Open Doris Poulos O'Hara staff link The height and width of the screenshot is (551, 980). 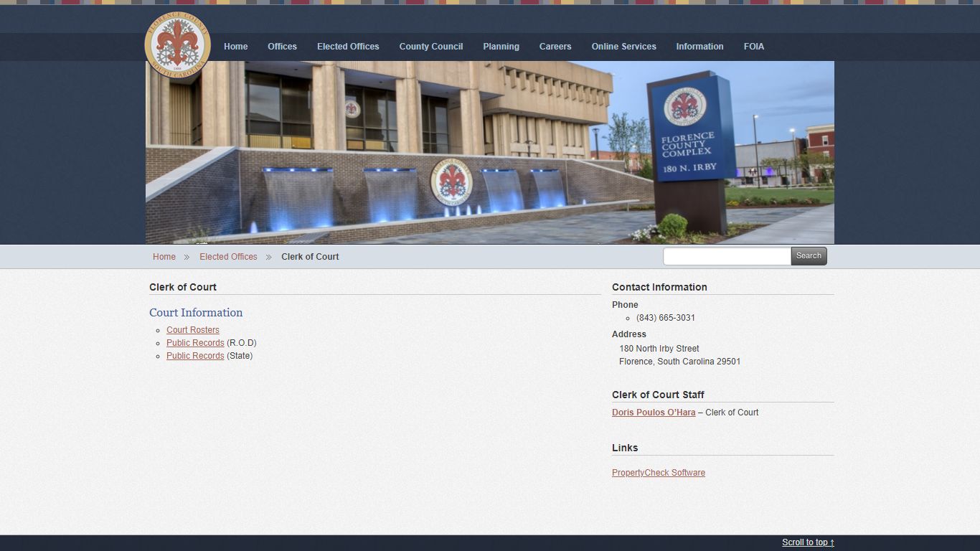(654, 413)
